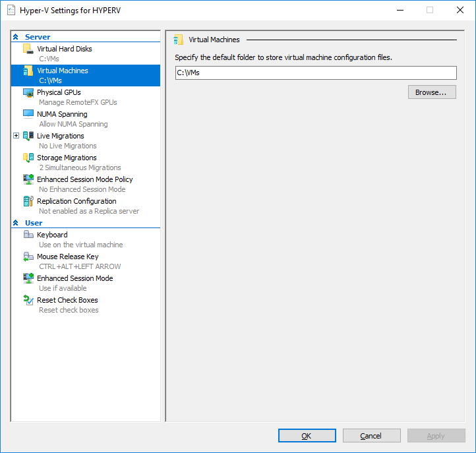Click 'Not enabled as a Replica server' text
The width and height of the screenshot is (476, 453).
pyautogui.click(x=89, y=211)
